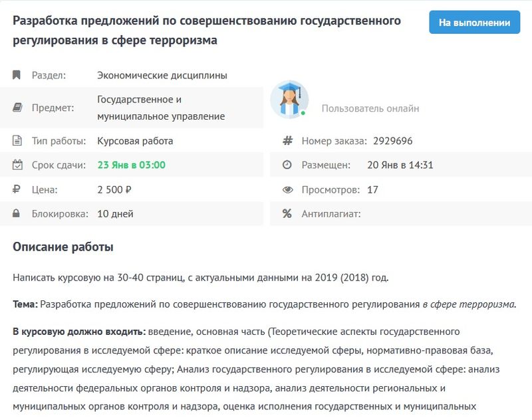The image size is (532, 420).
Task: Click "Государственное и муниципальное управление" subject value
Action: [x=161, y=108]
